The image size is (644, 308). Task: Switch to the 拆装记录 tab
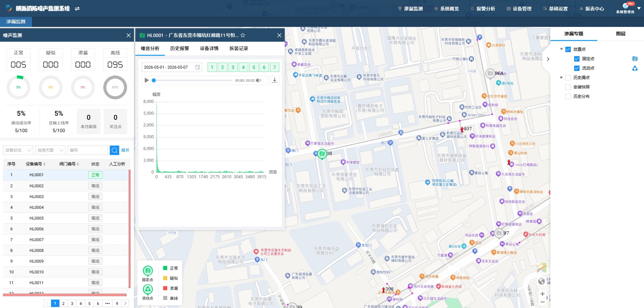click(239, 48)
